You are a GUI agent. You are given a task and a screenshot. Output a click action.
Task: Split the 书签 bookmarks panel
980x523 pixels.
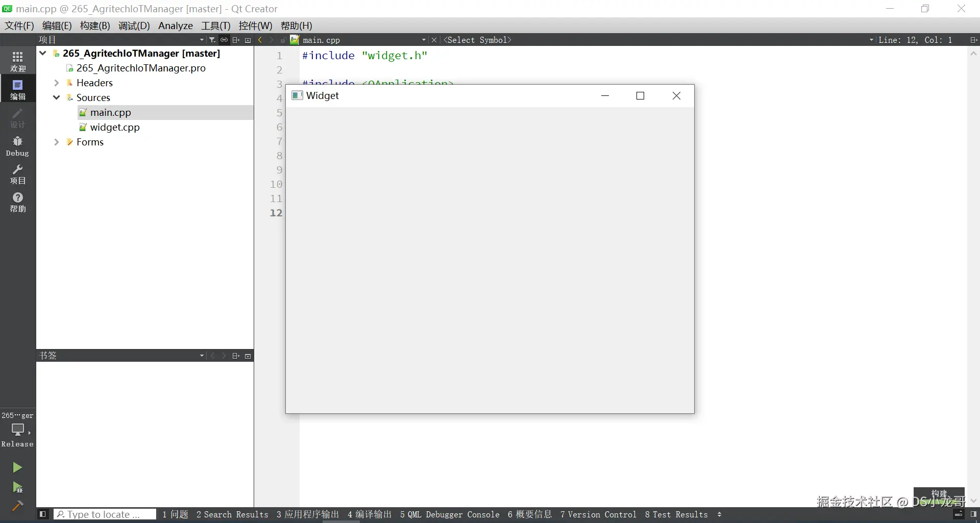236,356
